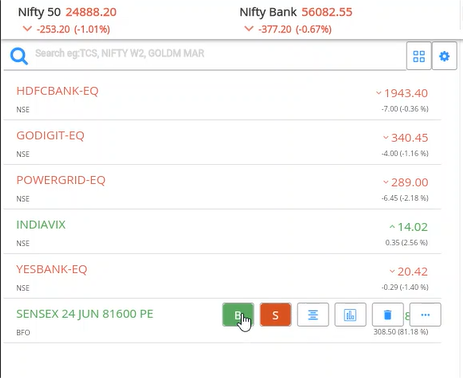This screenshot has height=378, width=463.
Task: Select YESBANK-EQ scrip
Action: pyautogui.click(x=52, y=269)
